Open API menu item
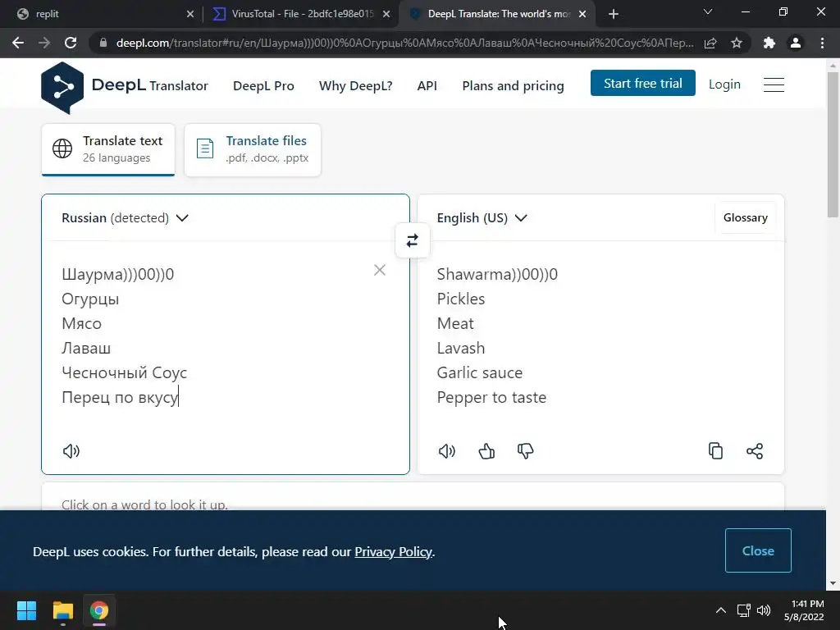The width and height of the screenshot is (840, 630). [x=427, y=85]
